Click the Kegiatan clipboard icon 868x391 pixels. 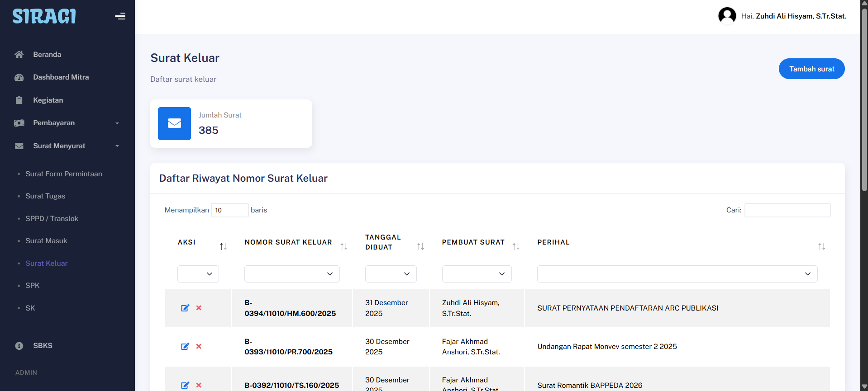(19, 100)
